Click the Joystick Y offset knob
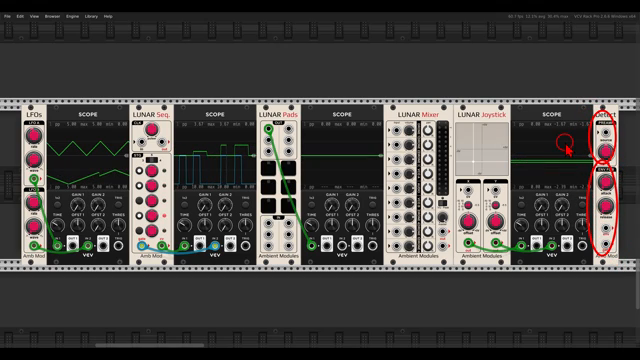 pos(496,222)
